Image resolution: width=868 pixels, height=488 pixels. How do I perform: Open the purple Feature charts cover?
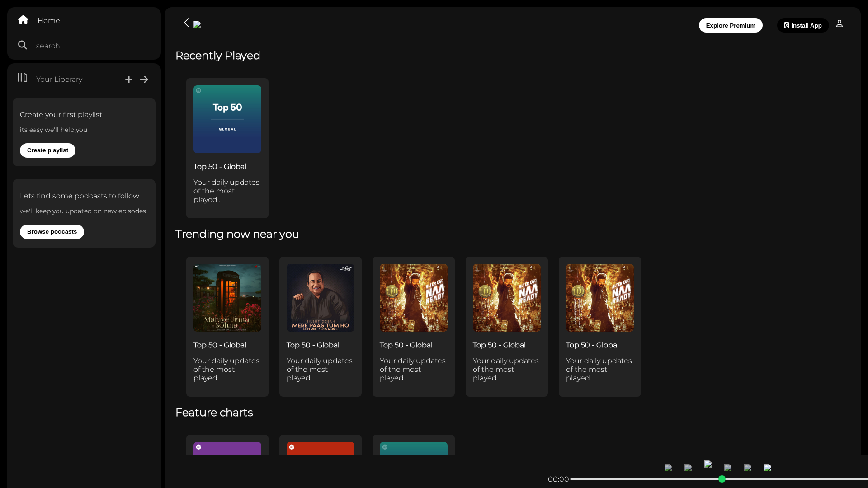pyautogui.click(x=227, y=449)
